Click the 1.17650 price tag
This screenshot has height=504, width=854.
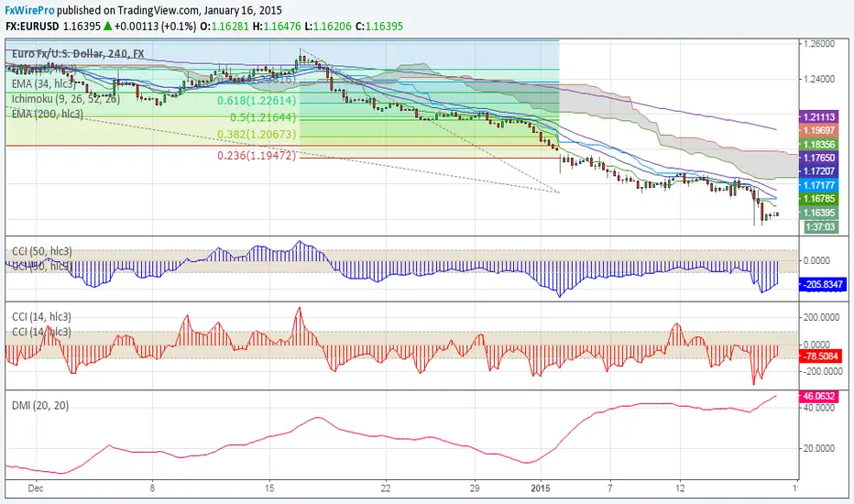[819, 158]
